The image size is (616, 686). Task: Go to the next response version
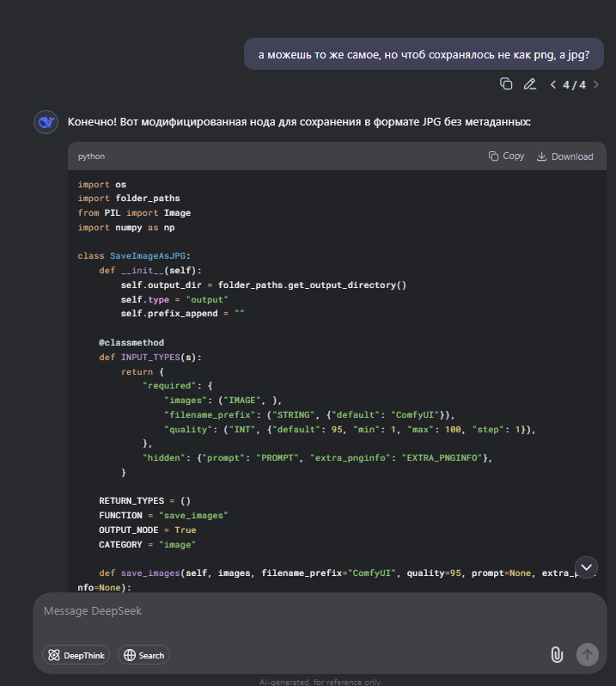595,84
